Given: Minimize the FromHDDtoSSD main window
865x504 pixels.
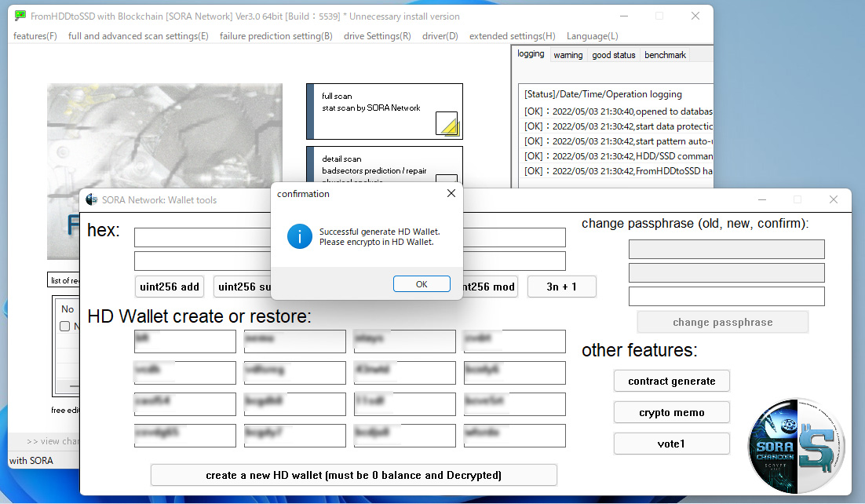Looking at the screenshot, I should [624, 16].
